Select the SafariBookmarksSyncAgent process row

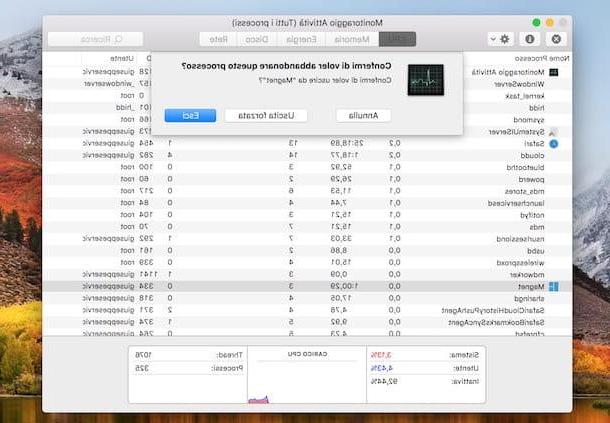tap(307, 323)
